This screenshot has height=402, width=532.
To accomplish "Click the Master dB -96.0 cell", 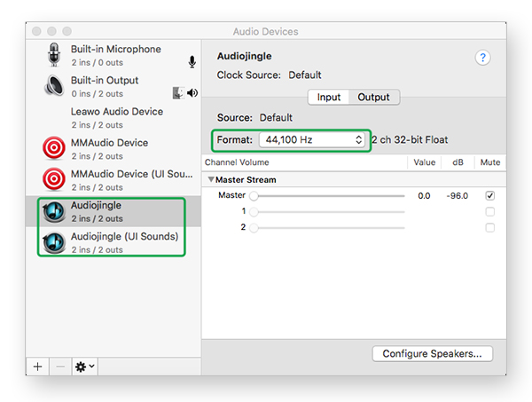I will 457,196.
